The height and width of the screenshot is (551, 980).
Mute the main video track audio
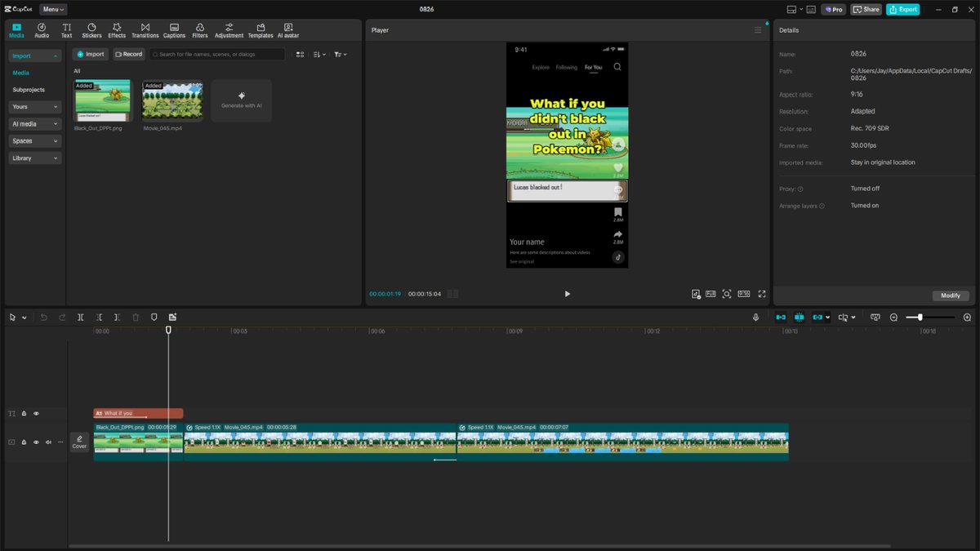pyautogui.click(x=48, y=442)
